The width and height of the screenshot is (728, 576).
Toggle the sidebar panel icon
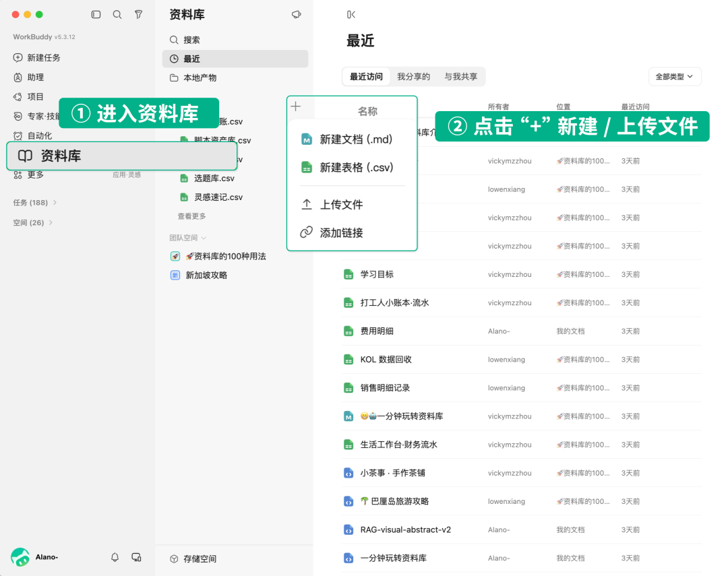click(96, 14)
